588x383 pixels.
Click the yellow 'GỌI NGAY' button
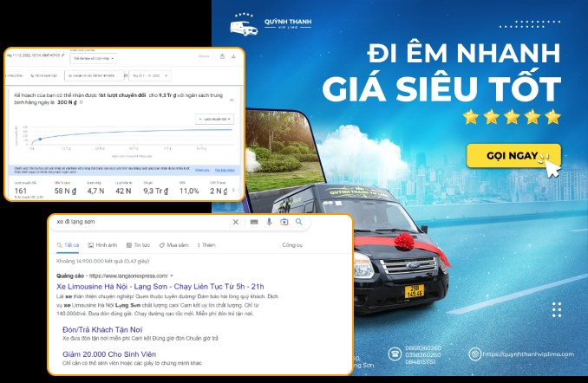(x=513, y=155)
